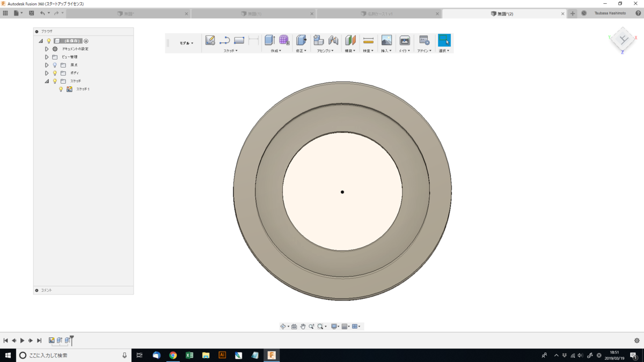Image resolution: width=644 pixels, height=362 pixels.
Task: Toggle visibility of スケッチ1 item
Action: [x=61, y=89]
